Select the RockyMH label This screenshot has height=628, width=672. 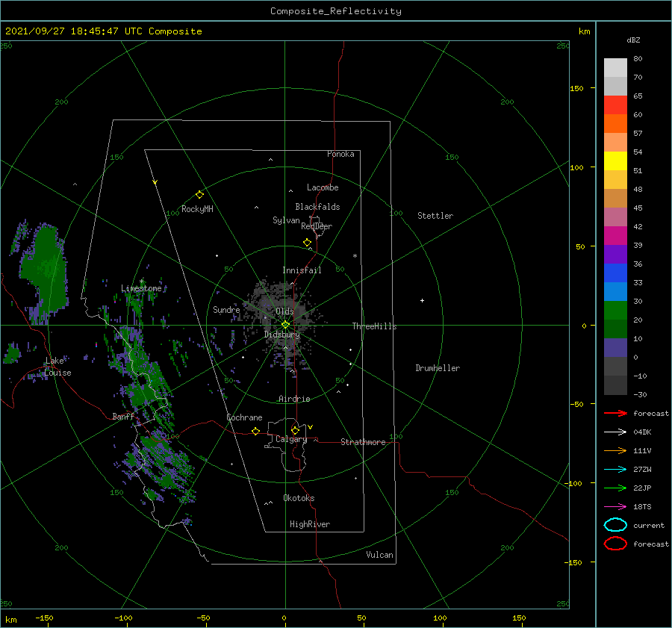coord(197,209)
